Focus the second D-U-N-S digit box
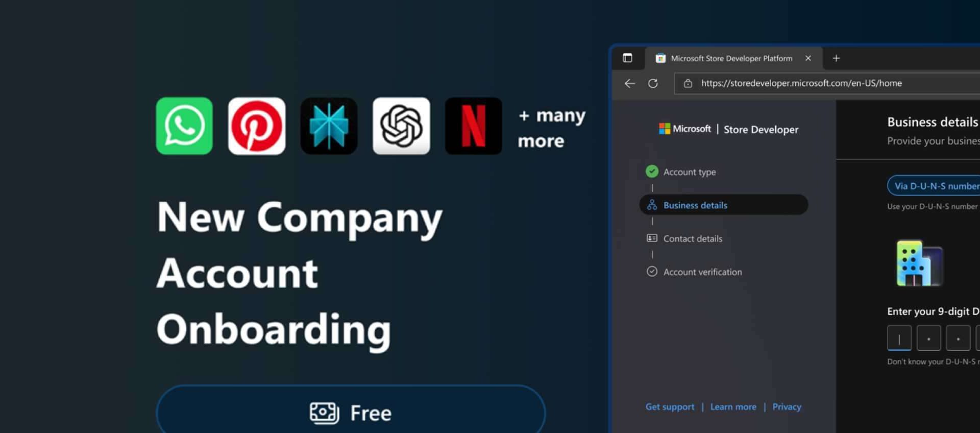The width and height of the screenshot is (980, 433). [928, 338]
